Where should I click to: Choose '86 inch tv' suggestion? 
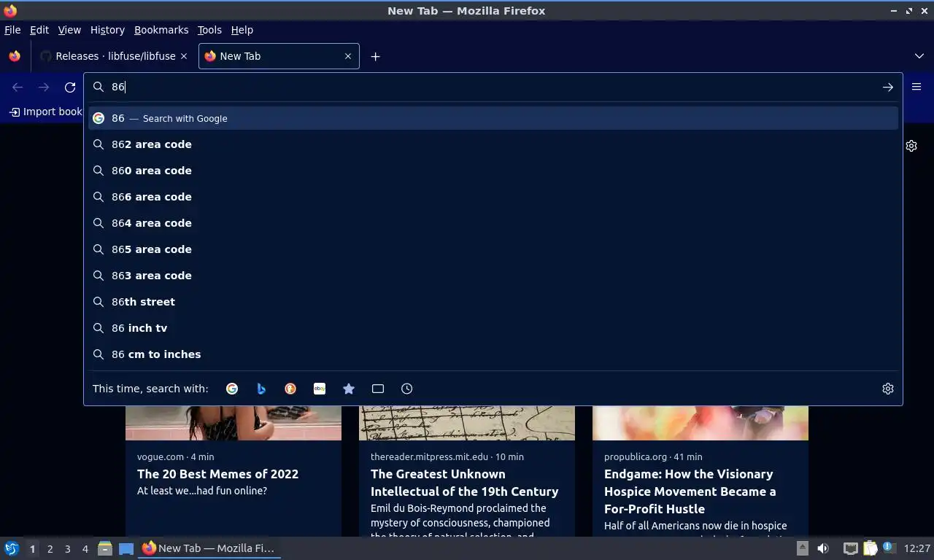pyautogui.click(x=493, y=328)
